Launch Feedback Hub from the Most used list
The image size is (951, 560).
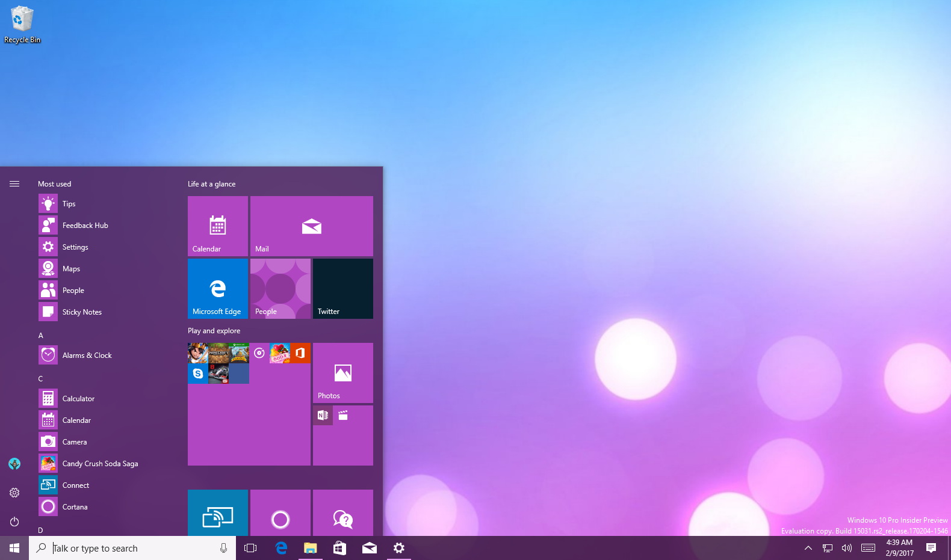click(x=108, y=226)
